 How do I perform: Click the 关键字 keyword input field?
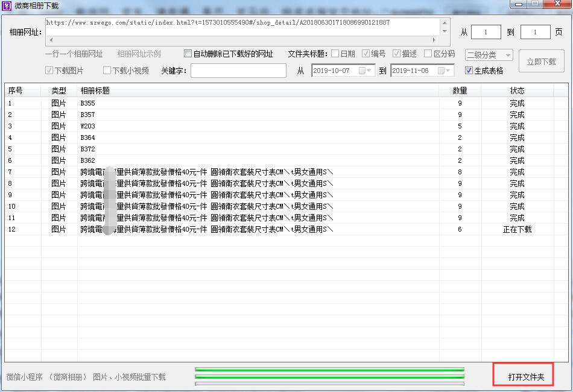point(238,71)
